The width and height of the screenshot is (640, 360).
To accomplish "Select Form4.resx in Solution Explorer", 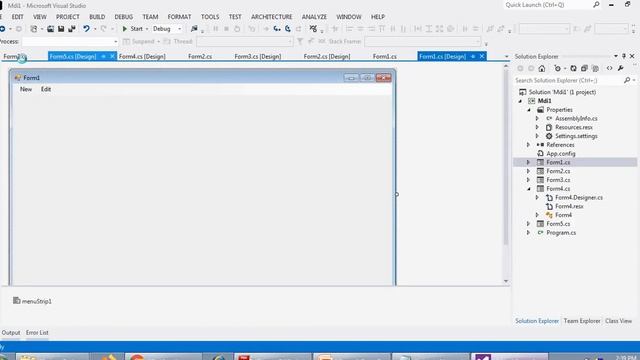I will pos(569,207).
